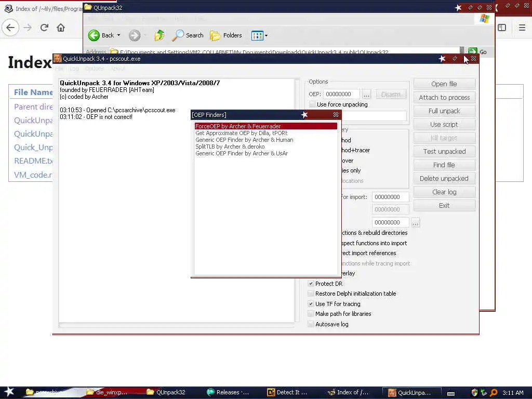Open the Views icon in the Explorer toolbar
This screenshot has height=399, width=532.
257,35
